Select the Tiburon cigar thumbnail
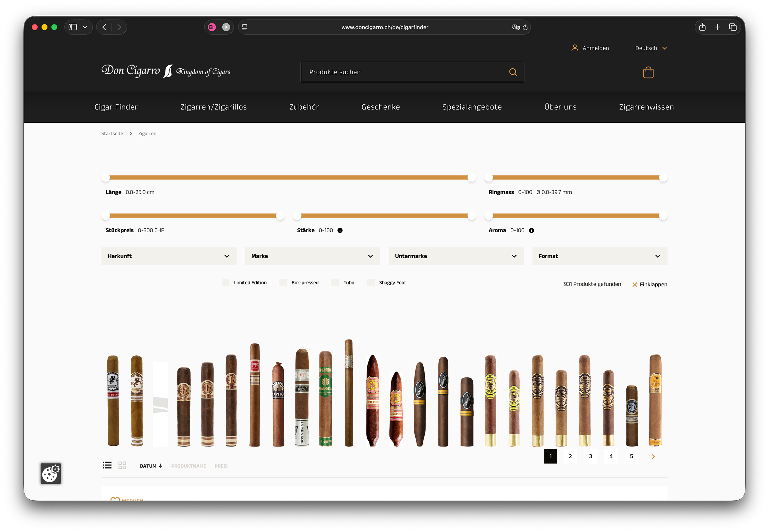Viewport: 769px width, 532px height. (632, 416)
